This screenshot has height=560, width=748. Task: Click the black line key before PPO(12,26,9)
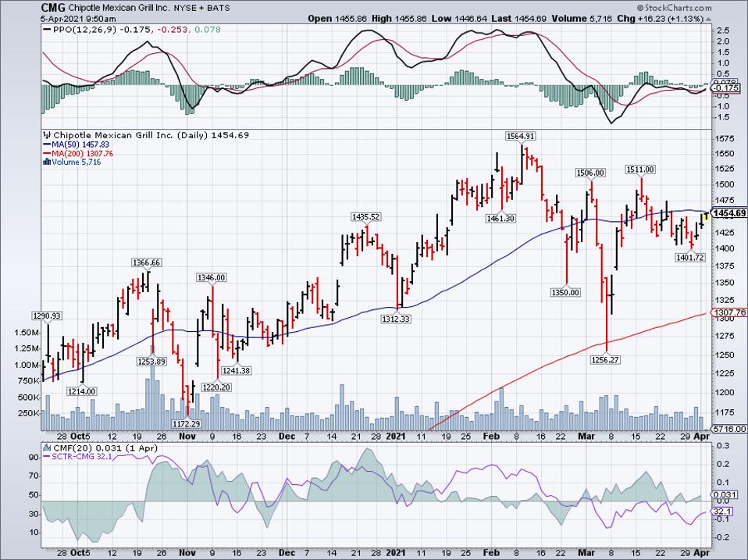[x=47, y=30]
